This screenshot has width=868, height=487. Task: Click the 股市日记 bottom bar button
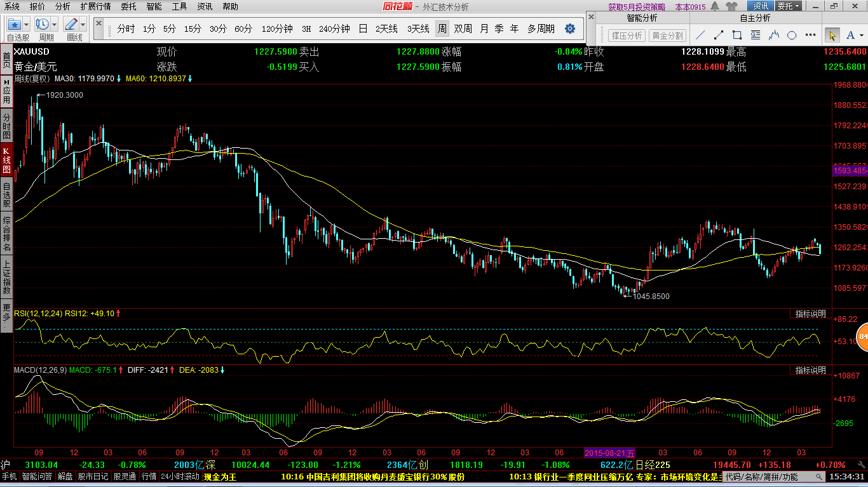coord(93,476)
